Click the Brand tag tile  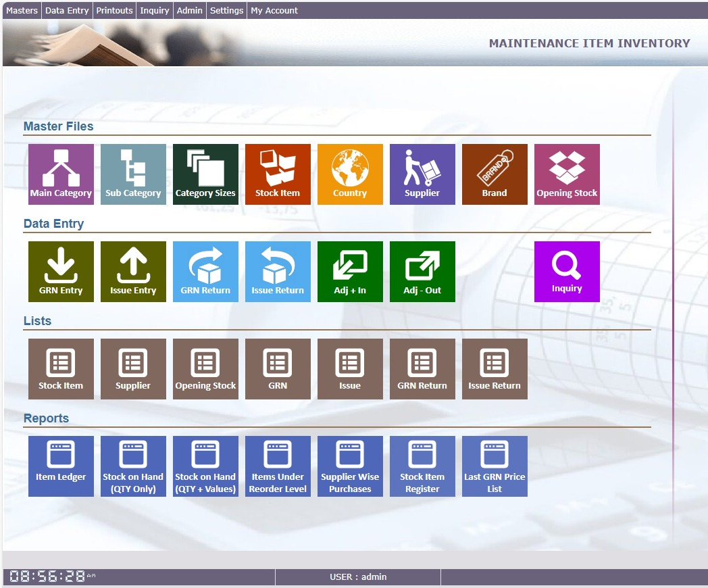(495, 174)
